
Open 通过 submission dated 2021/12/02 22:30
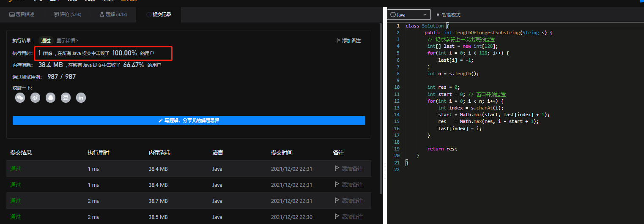click(16, 217)
